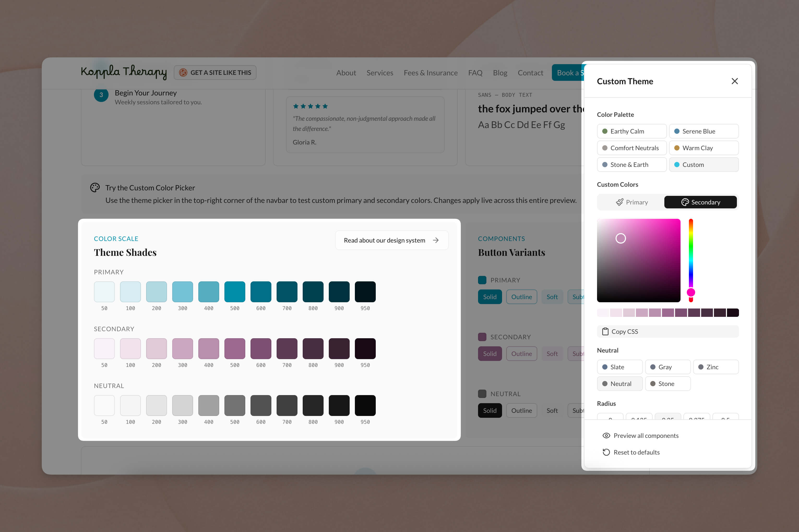The height and width of the screenshot is (532, 799).
Task: Open the FAQ nav item
Action: pos(475,72)
